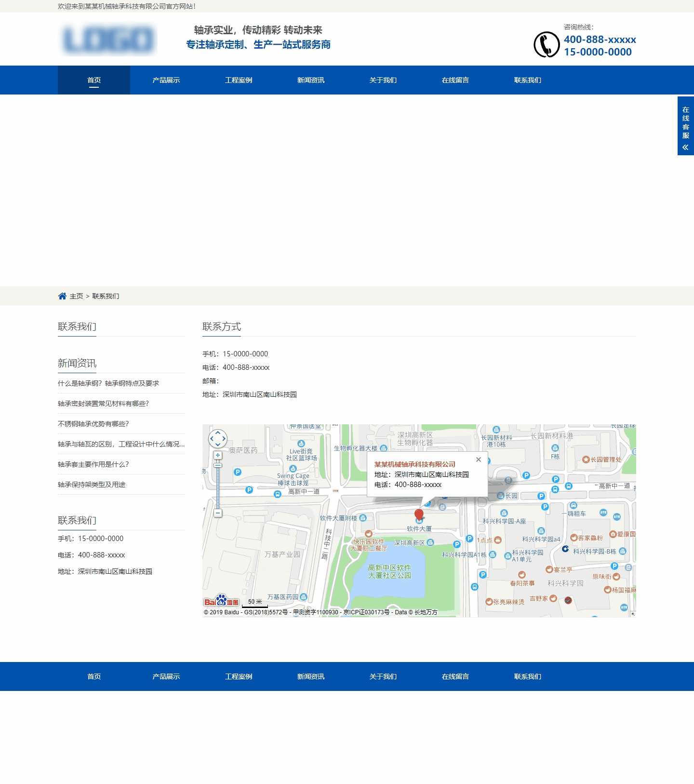Click the 张亮麻辣烫 restaurant marker
This screenshot has height=784, width=694.
(489, 602)
